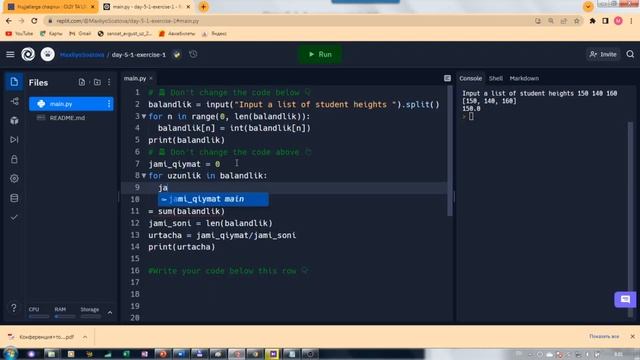
Task: Open the Settings gear sidebar icon
Action: 14,178
